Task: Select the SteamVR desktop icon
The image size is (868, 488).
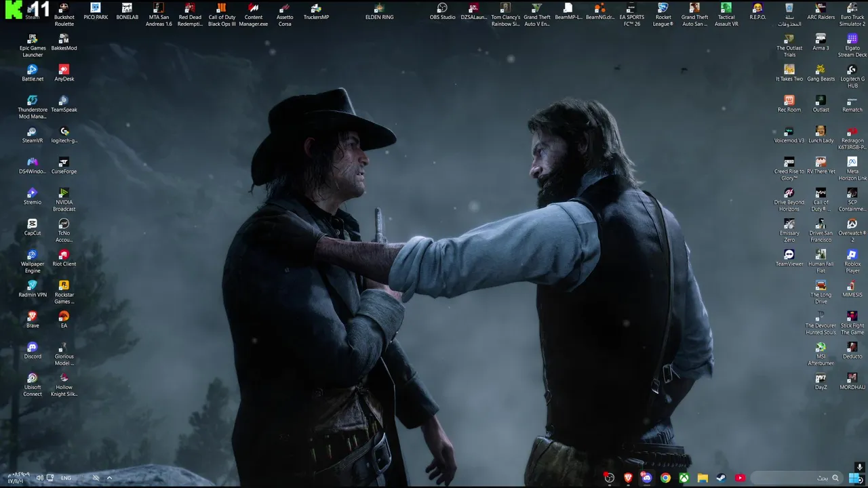Action: (x=32, y=134)
